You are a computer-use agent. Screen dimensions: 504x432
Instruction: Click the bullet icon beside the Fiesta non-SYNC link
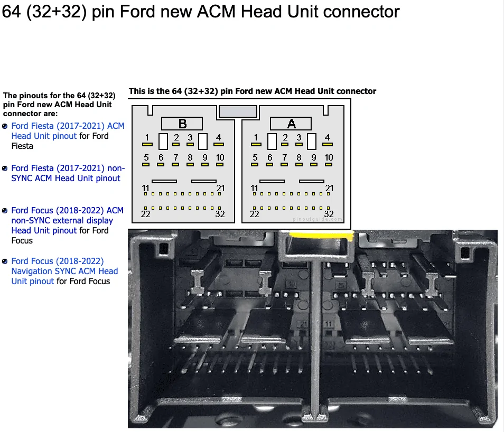pos(5,169)
